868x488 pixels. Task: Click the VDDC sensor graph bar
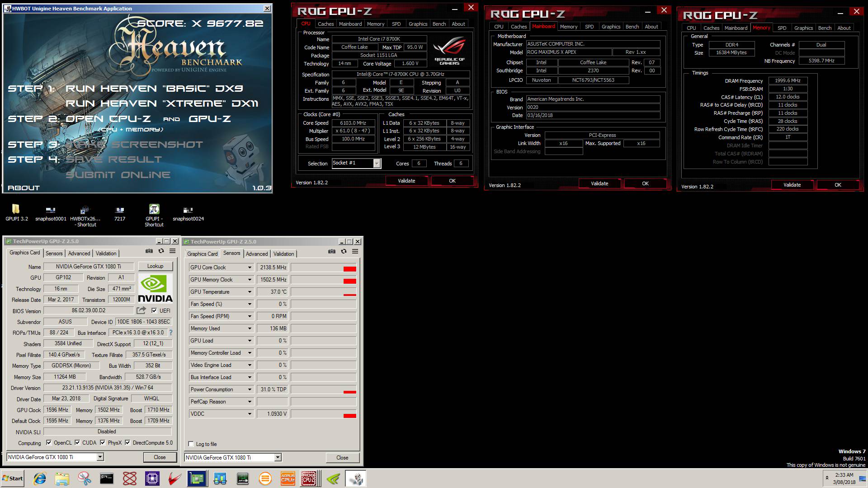[x=323, y=414]
